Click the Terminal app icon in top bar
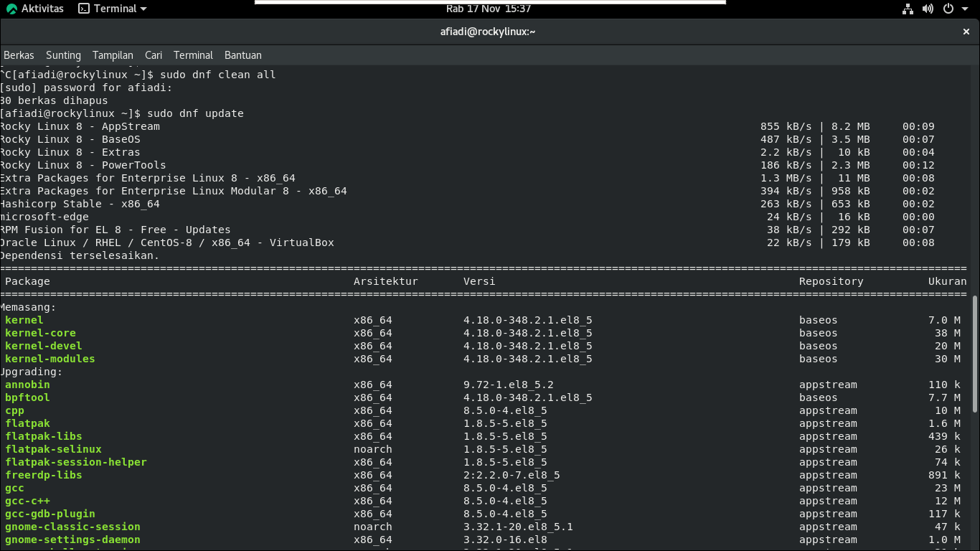The image size is (980, 551). pyautogui.click(x=84, y=9)
